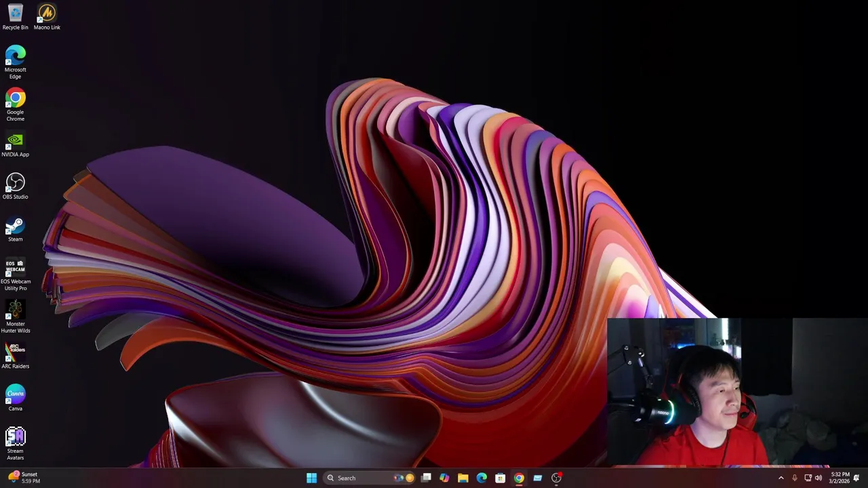Open the Recycle Bin desktop icon

[15, 18]
